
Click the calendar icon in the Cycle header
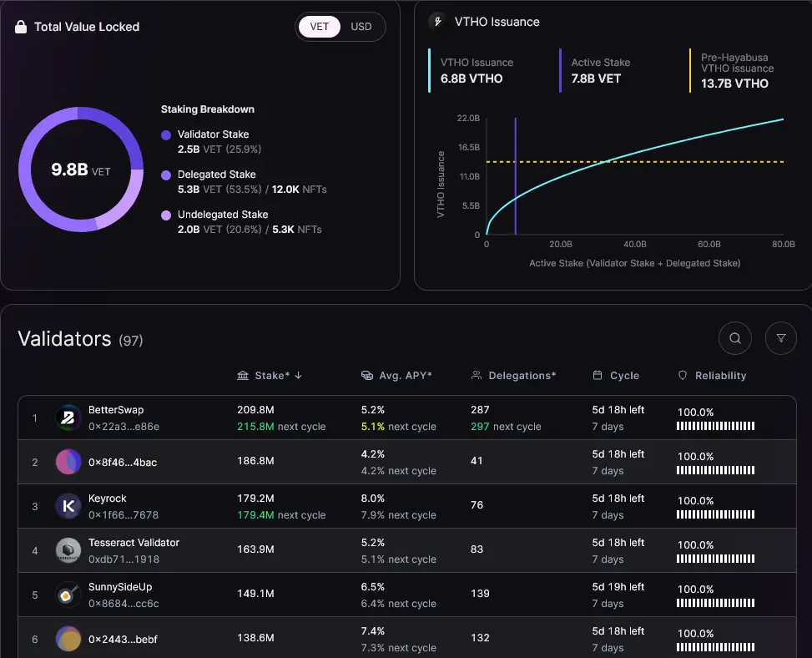click(x=599, y=375)
